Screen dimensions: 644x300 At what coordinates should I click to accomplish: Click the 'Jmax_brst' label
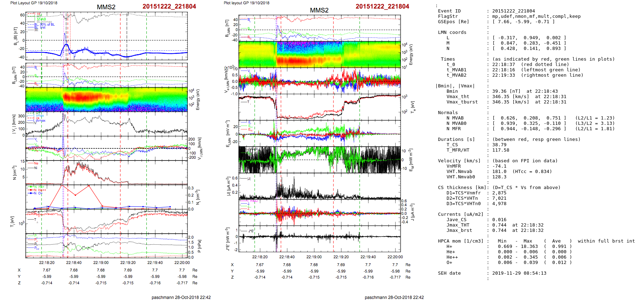point(459,230)
